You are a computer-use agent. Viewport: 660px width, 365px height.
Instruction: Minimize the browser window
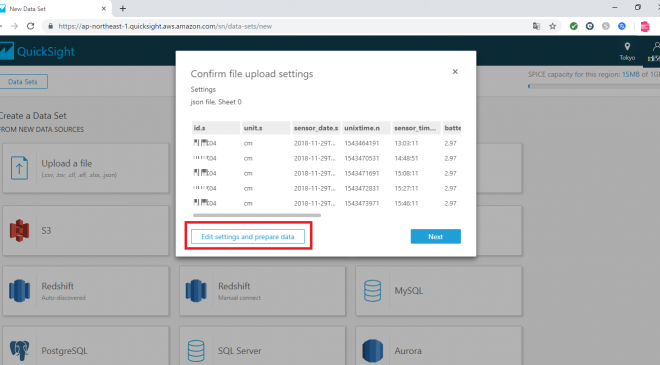tap(615, 7)
